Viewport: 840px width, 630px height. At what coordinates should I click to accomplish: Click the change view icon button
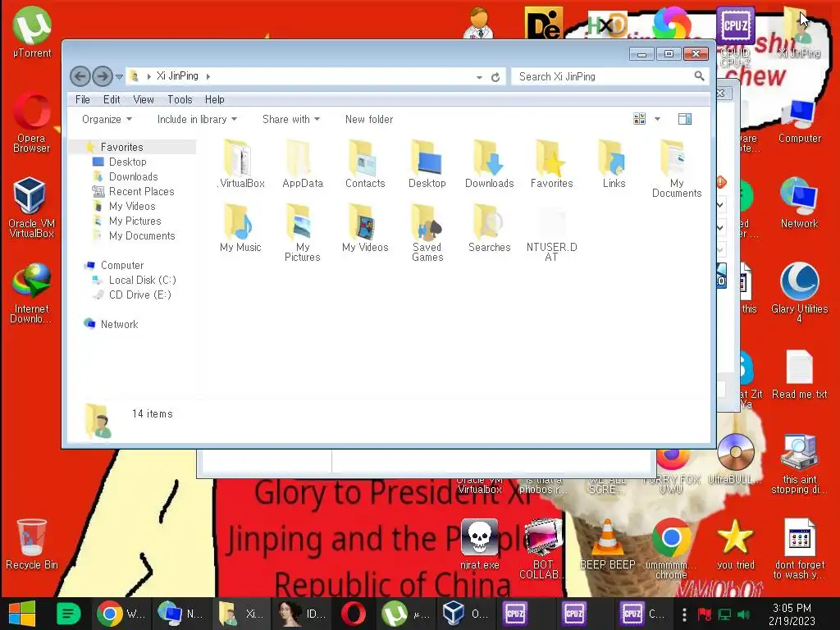coord(639,119)
